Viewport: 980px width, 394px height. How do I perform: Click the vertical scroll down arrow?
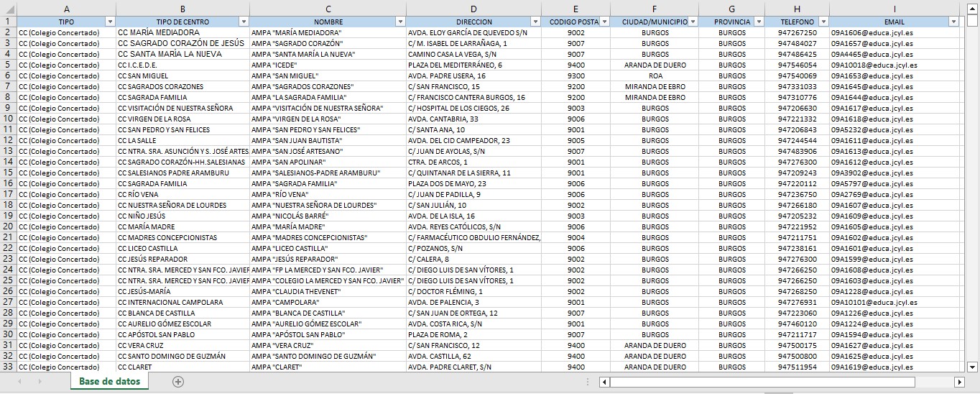click(974, 366)
